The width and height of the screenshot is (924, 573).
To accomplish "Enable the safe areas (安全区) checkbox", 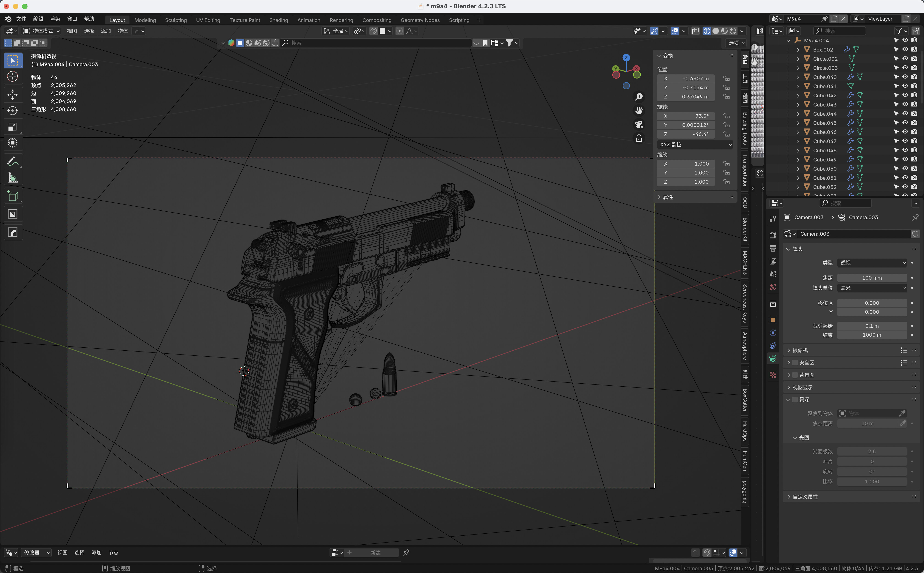I will [x=795, y=363].
